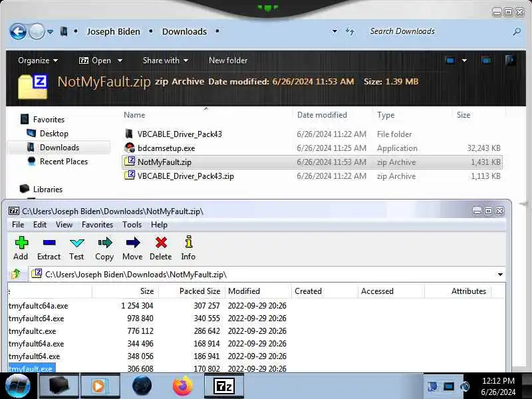Select bdcamsetup.exe in file list
This screenshot has height=399, width=532.
[x=166, y=148]
